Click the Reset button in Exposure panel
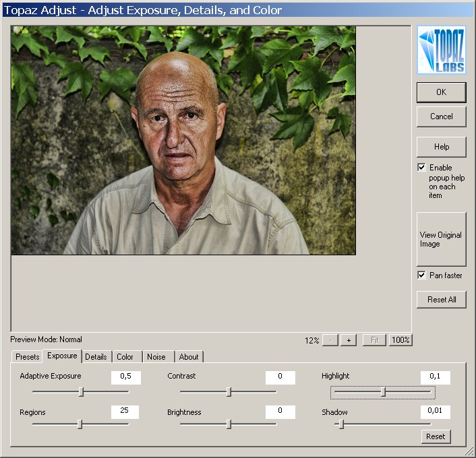Image resolution: width=476 pixels, height=458 pixels. coord(436,436)
